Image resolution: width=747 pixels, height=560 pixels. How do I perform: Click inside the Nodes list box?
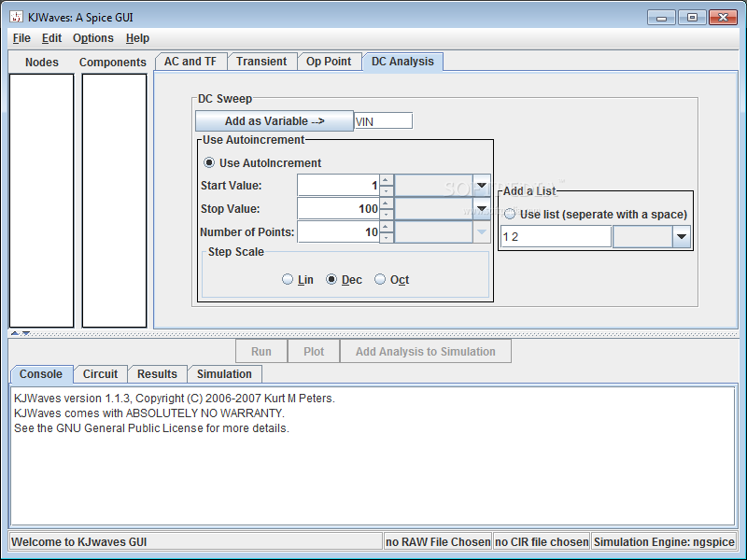click(41, 201)
